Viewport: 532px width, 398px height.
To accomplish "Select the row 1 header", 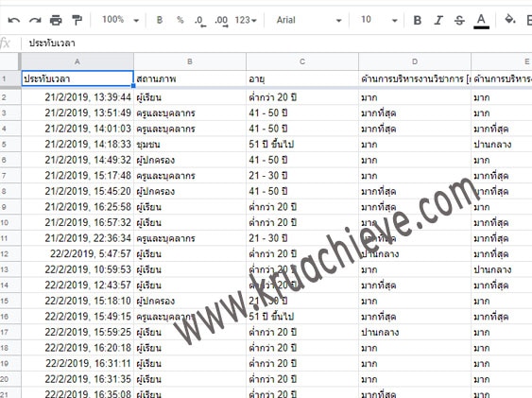I will [10, 79].
